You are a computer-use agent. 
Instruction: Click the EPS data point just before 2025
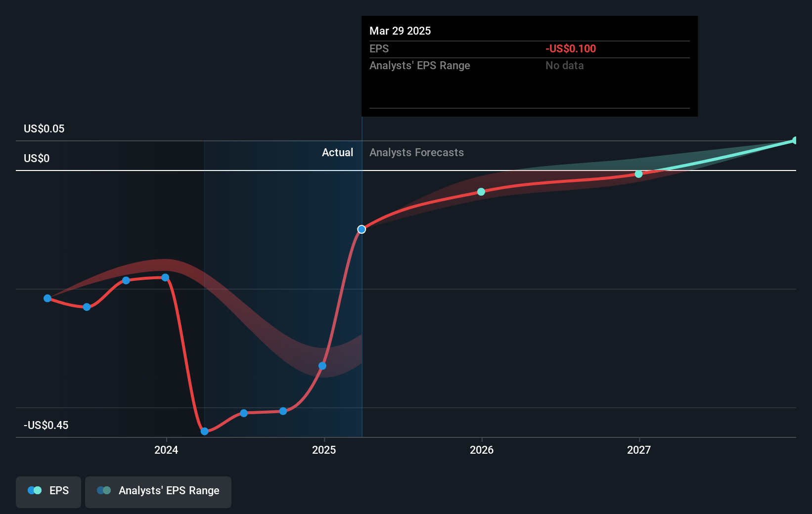(x=322, y=366)
